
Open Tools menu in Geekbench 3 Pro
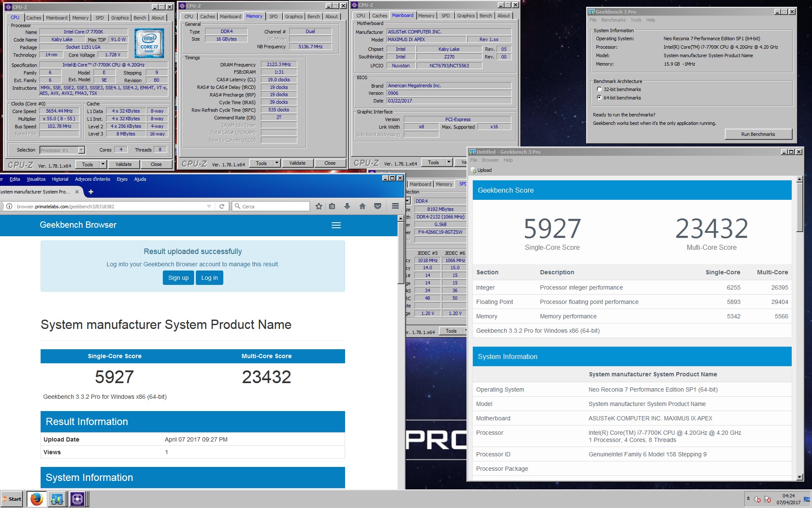click(x=636, y=20)
